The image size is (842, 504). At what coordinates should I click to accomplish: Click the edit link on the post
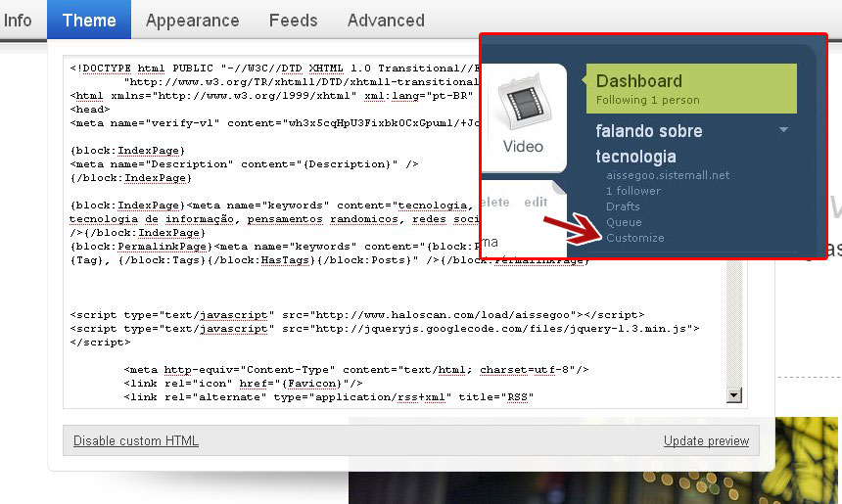point(536,203)
